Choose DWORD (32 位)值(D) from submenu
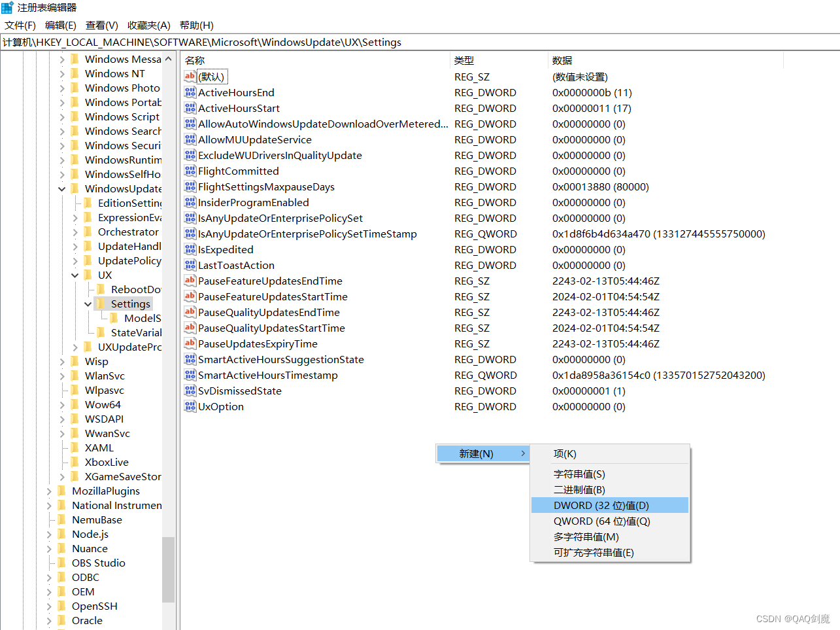This screenshot has width=840, height=630. tap(610, 505)
